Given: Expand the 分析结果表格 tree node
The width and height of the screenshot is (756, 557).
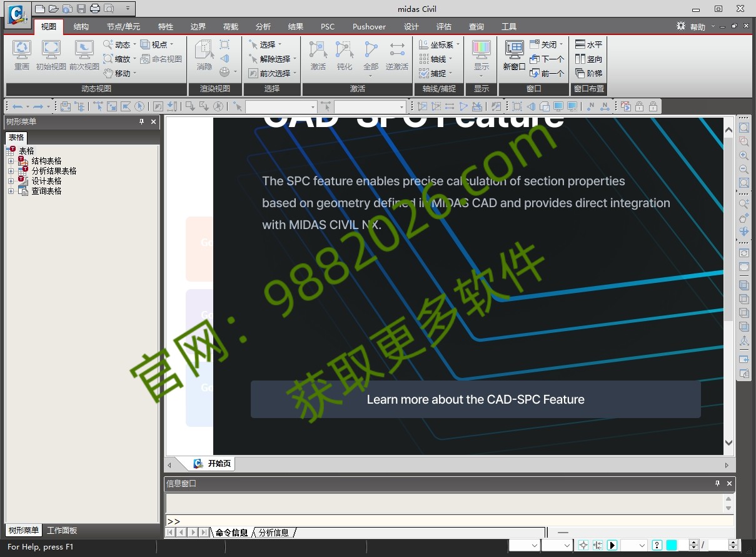Looking at the screenshot, I should (11, 171).
